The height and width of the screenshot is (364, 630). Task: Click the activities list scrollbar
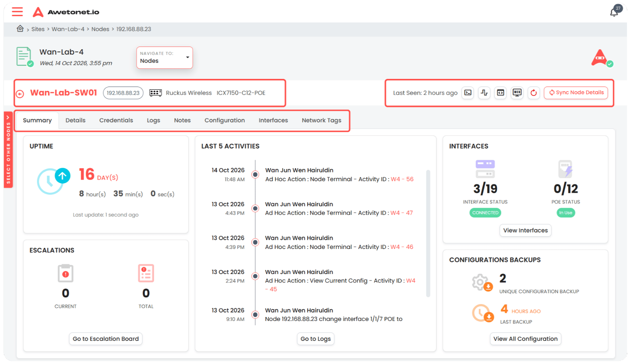pos(428,233)
